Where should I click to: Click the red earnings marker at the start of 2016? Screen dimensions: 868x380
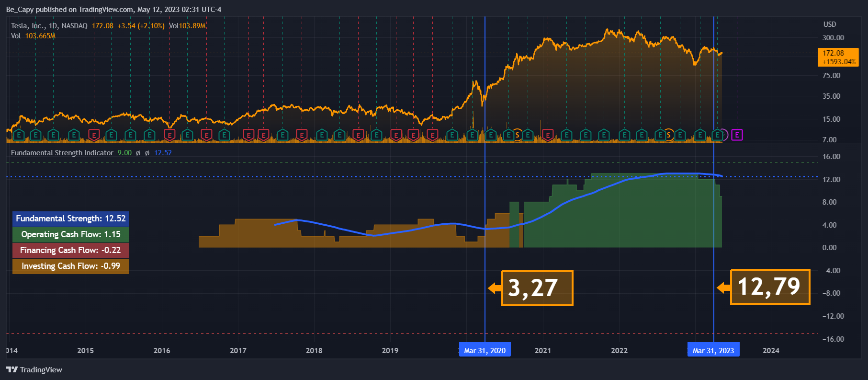[169, 135]
